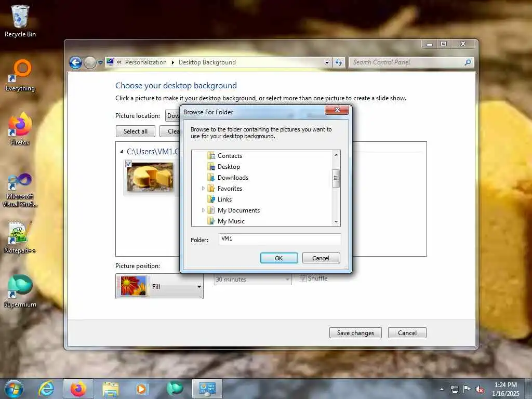Screen dimensions: 532x399
Task: Open Windows Media Player from the taskbar
Action: [141, 389]
